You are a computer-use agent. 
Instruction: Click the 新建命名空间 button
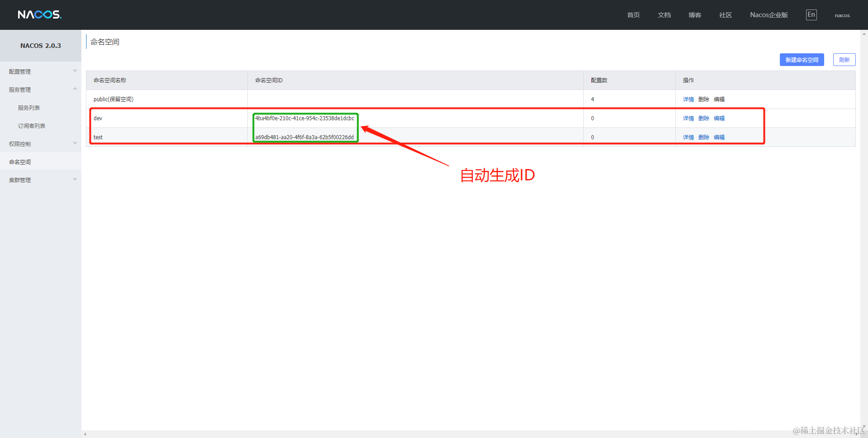click(x=802, y=60)
